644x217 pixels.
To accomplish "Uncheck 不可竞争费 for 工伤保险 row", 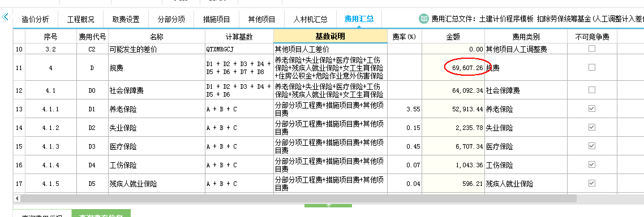I will point(592,164).
